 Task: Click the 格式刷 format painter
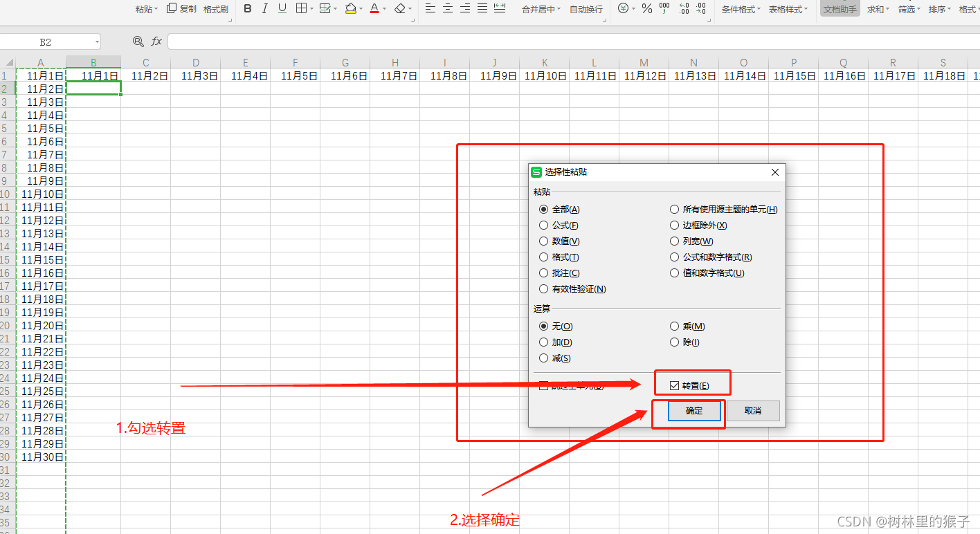[216, 9]
